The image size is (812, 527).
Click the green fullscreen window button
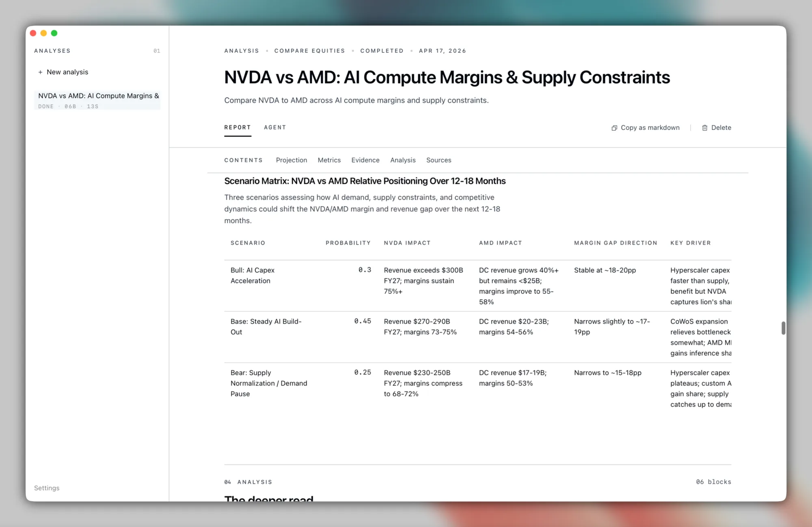tap(54, 33)
